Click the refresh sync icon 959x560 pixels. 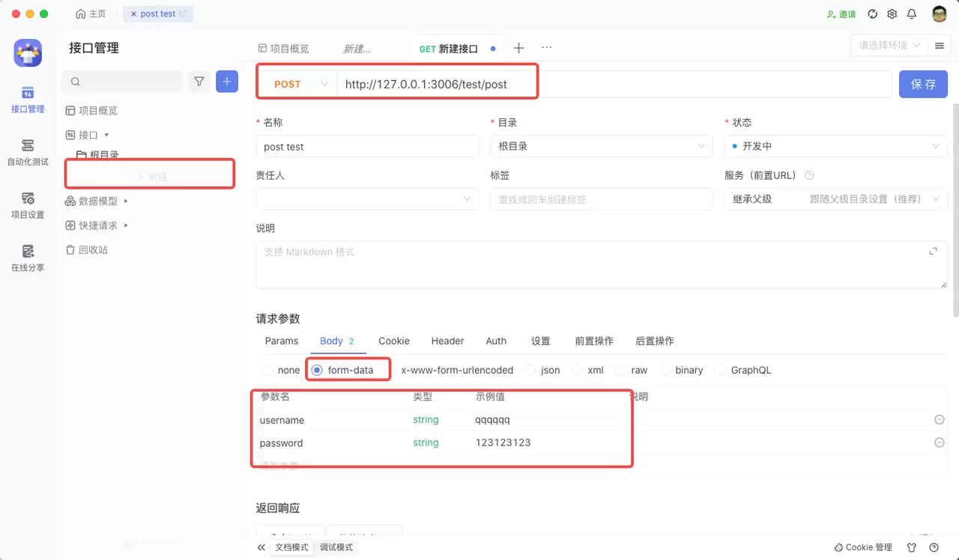coord(873,14)
